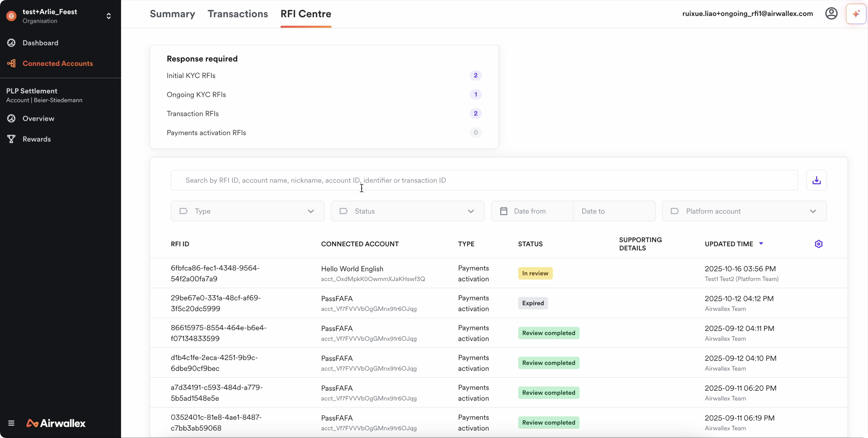Click the Airwallex logo
This screenshot has width=868, height=438.
coord(56,423)
